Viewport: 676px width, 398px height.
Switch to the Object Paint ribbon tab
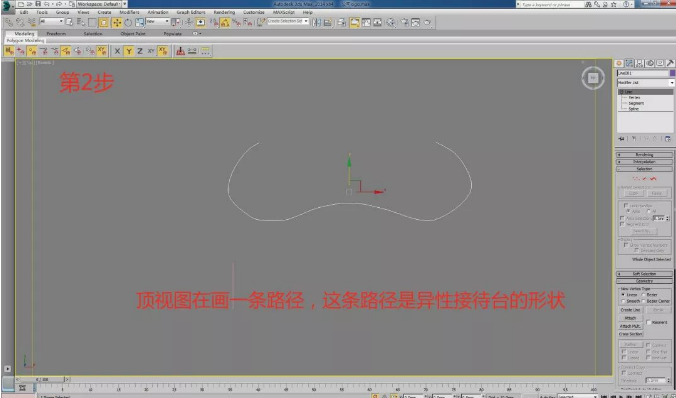133,33
